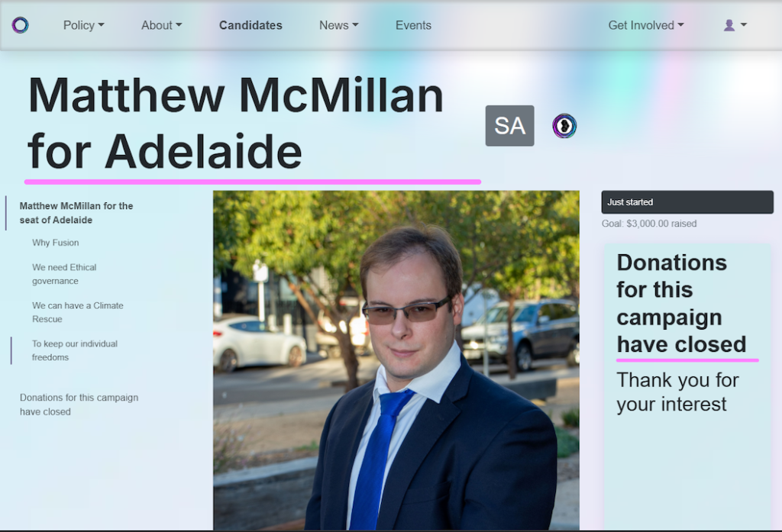Click the Fusion party logo in navbar

(21, 25)
